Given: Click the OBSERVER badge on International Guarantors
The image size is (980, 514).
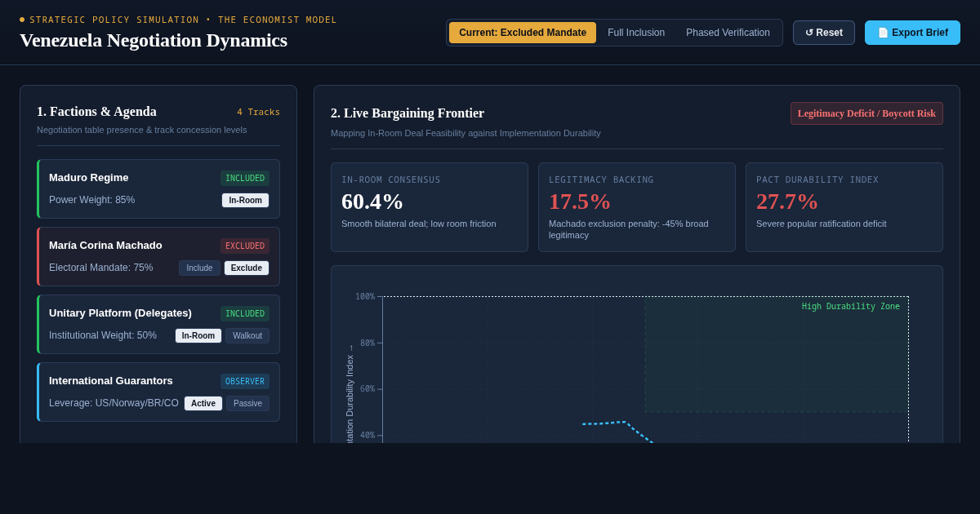Looking at the screenshot, I should tap(245, 381).
